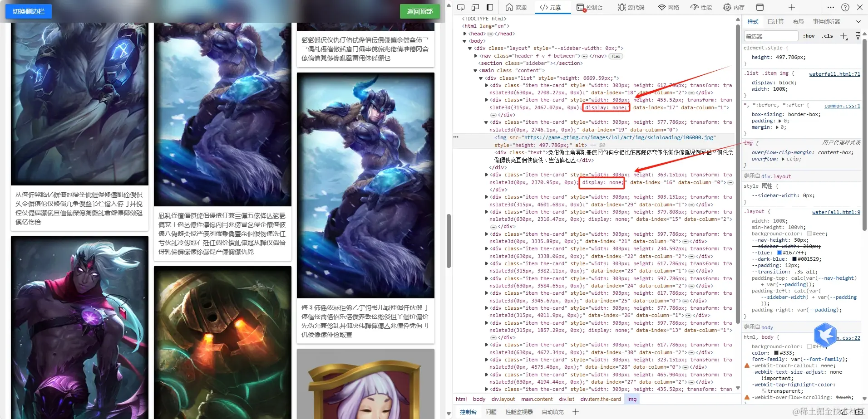Close DevTools with the X icon
868x419 pixels.
(860, 7)
